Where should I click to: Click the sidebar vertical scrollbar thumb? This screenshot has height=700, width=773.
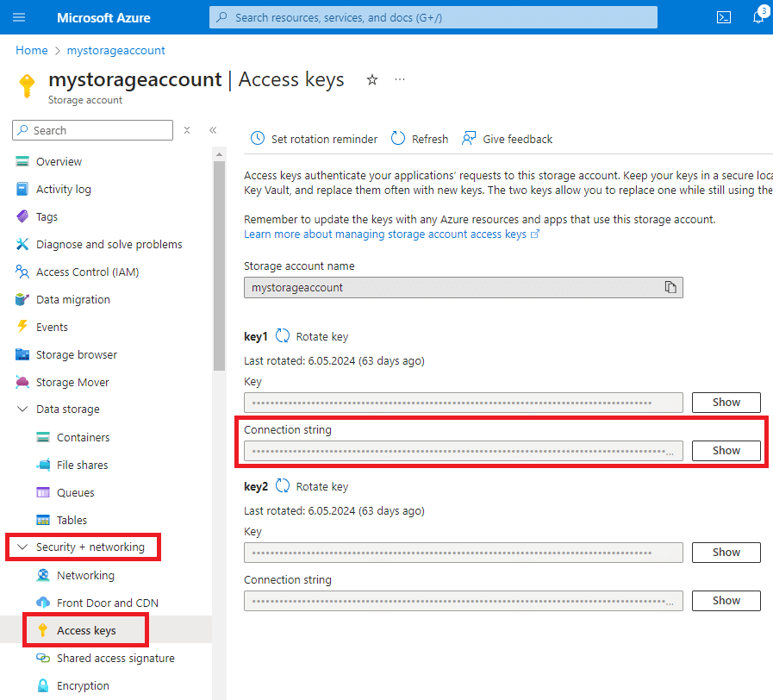pos(220,266)
